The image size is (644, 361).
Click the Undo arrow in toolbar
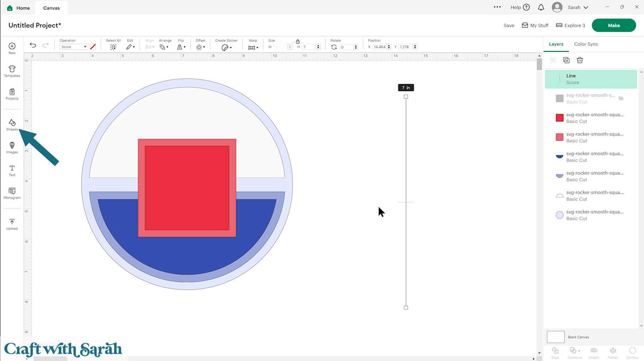click(33, 46)
